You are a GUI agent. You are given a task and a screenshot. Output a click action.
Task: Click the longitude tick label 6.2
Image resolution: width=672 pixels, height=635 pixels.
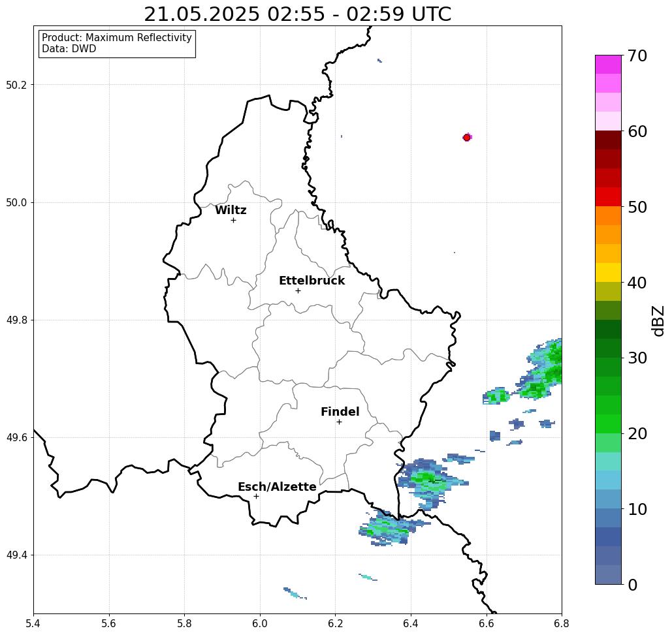(x=335, y=623)
